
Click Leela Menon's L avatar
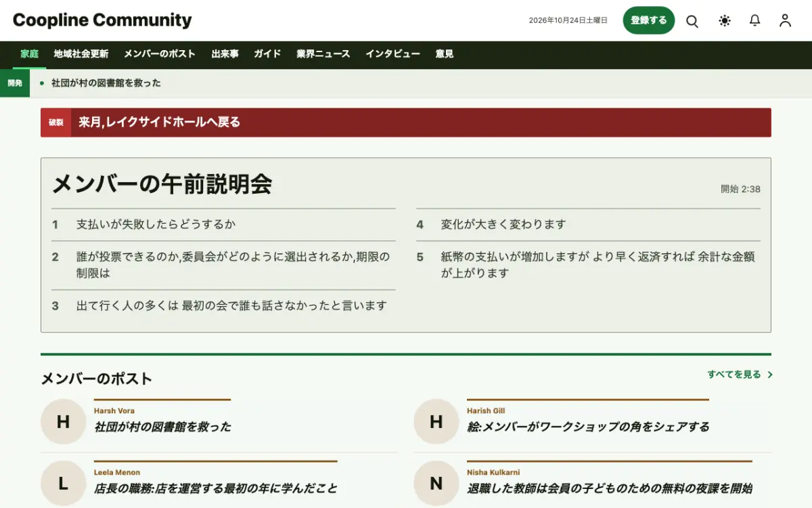pos(63,484)
